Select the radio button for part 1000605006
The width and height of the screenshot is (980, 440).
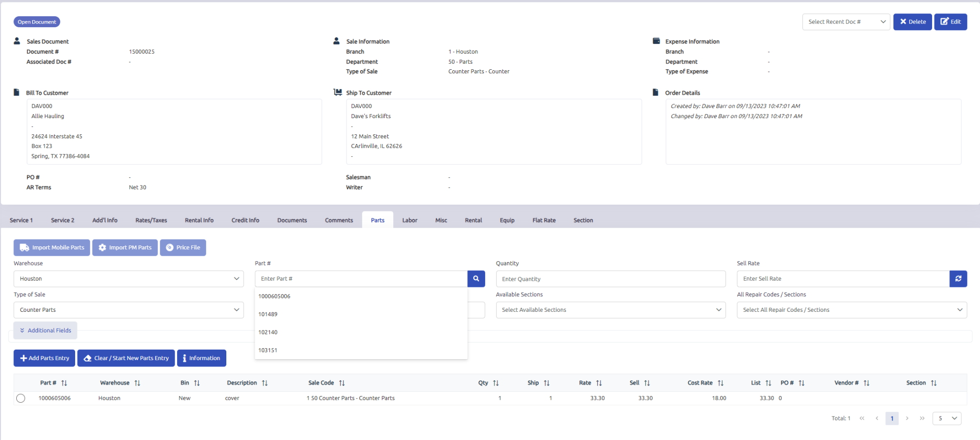(21, 397)
